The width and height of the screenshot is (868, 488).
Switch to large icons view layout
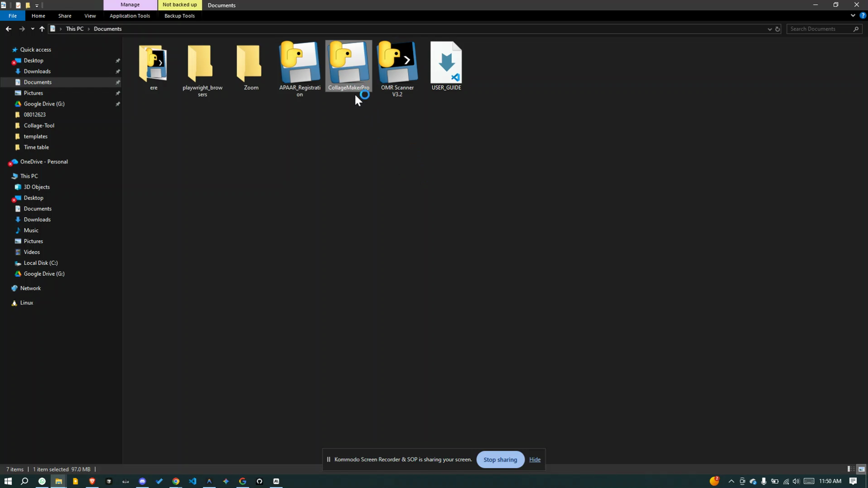click(861, 469)
